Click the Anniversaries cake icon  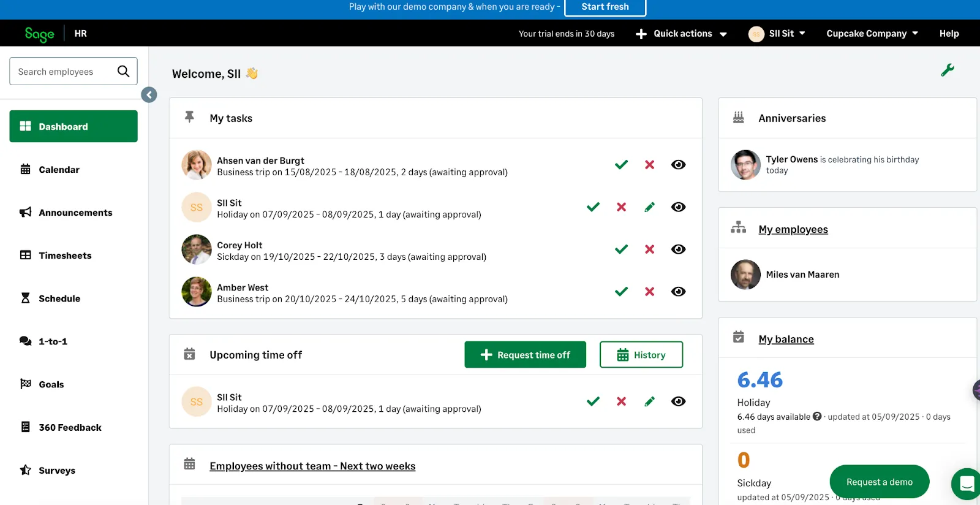[738, 117]
